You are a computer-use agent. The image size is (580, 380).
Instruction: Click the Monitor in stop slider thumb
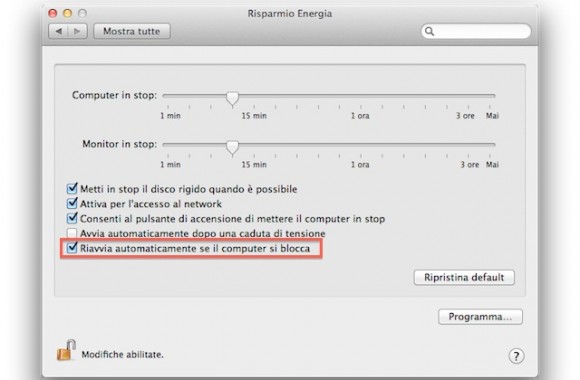pyautogui.click(x=232, y=148)
